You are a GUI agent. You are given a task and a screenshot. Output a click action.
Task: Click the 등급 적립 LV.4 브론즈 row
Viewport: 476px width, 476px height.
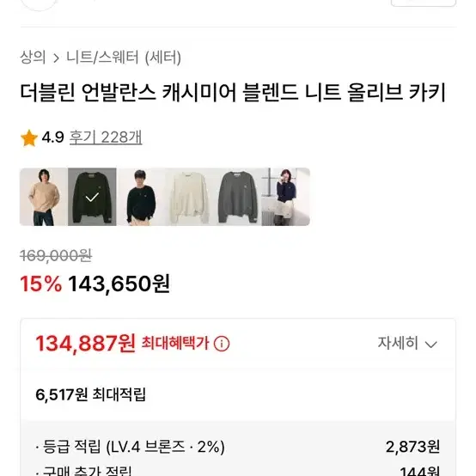point(238,447)
